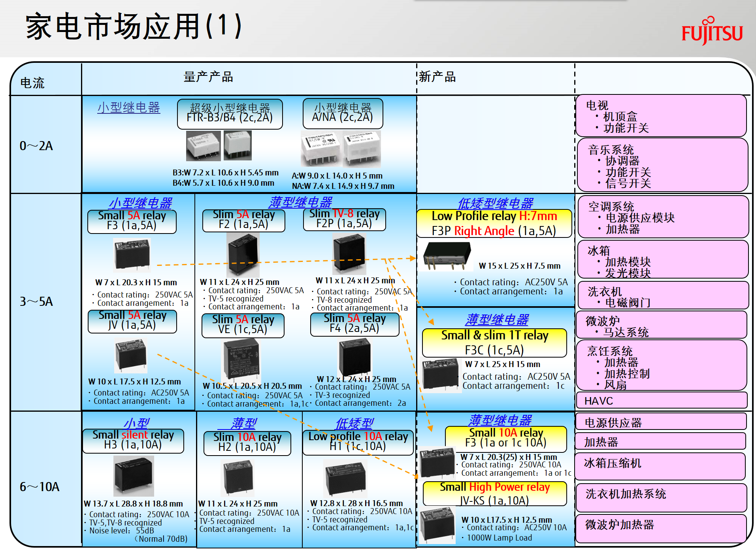Select the 电源供应器 box

pyautogui.click(x=661, y=422)
